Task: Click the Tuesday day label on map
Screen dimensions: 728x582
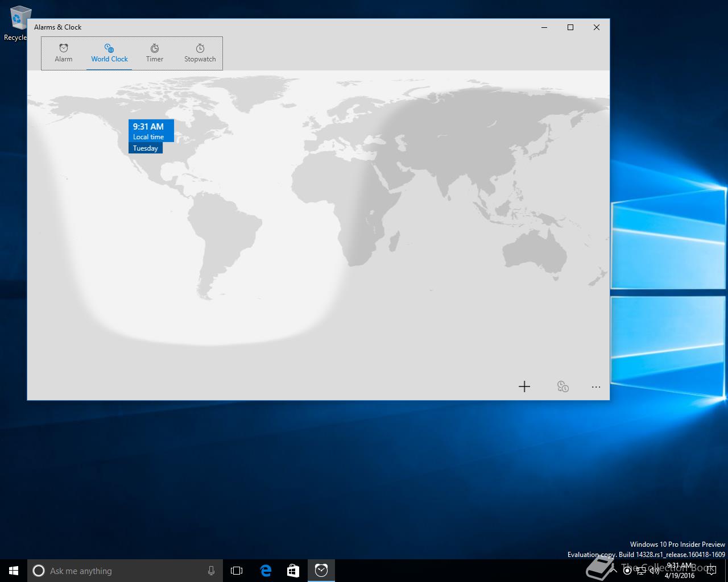Action: click(x=146, y=148)
